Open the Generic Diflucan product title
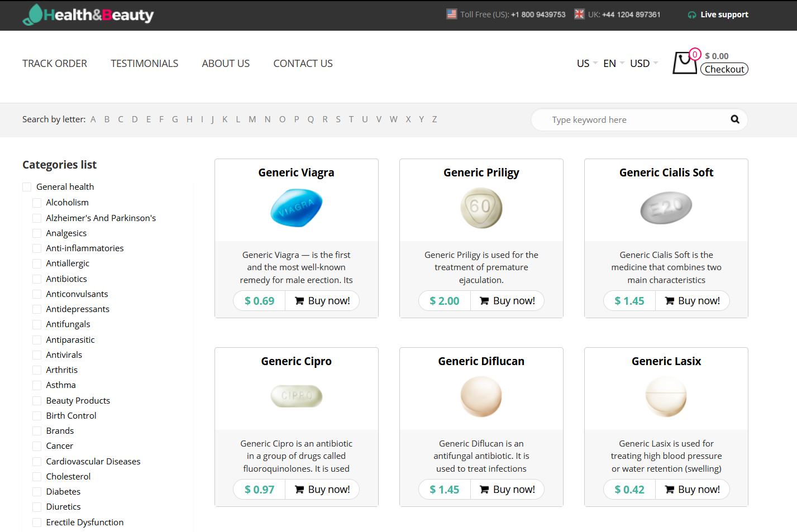Screen dimensions: 797x532 coord(481,361)
